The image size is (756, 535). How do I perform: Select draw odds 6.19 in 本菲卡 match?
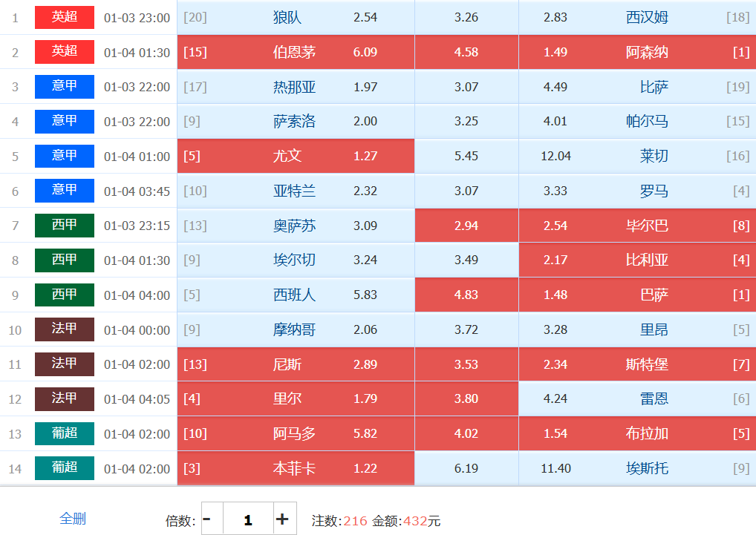pyautogui.click(x=466, y=468)
